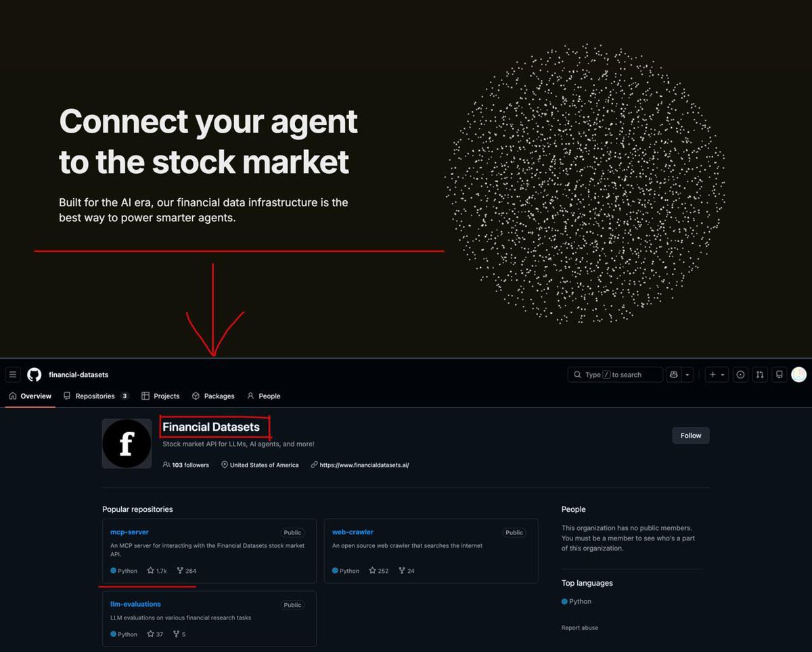This screenshot has width=812, height=652.
Task: Switch to the Repositories tab
Action: pos(96,396)
